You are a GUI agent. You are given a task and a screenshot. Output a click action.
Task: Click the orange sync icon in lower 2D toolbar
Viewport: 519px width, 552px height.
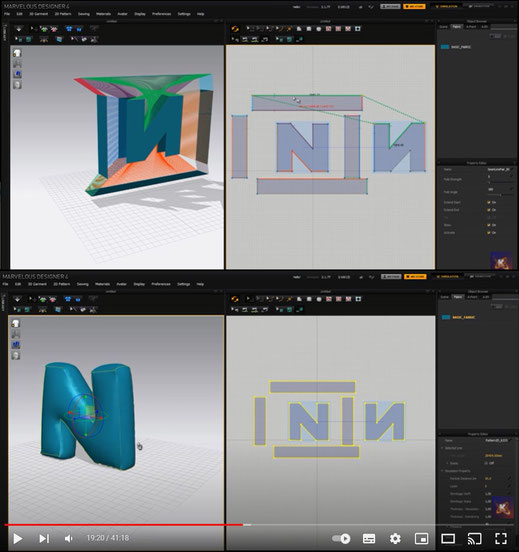point(235,299)
